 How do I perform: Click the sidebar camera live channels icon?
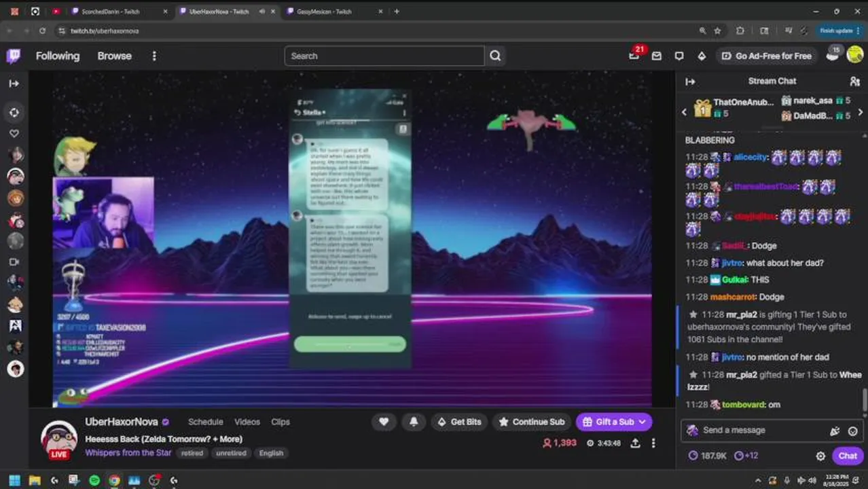(x=14, y=261)
